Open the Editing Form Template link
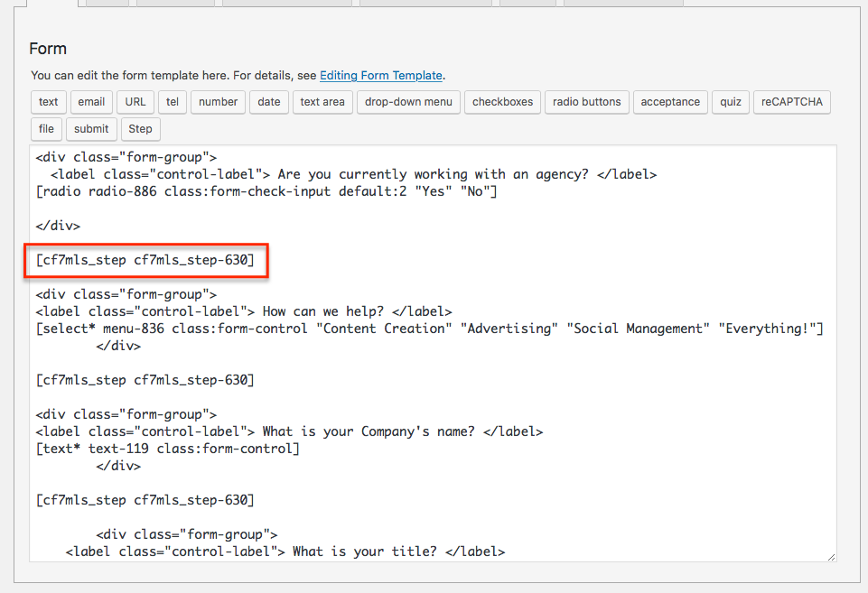The image size is (868, 593). 381,75
